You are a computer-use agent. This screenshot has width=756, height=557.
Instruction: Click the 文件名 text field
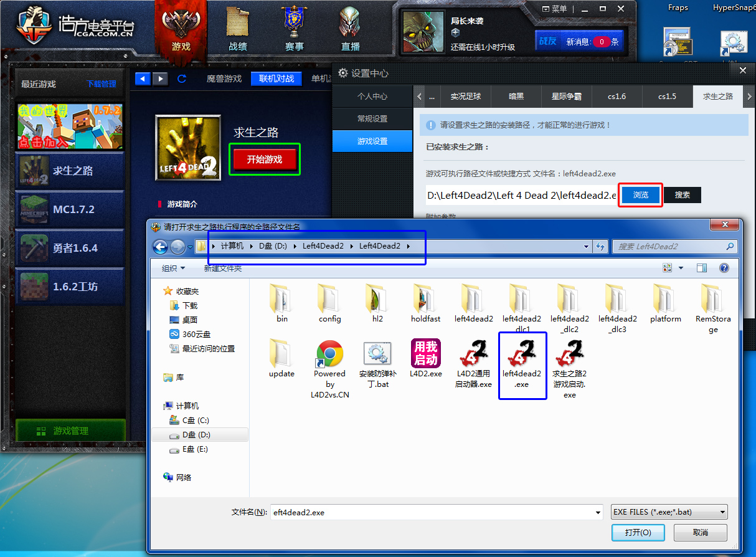click(432, 513)
